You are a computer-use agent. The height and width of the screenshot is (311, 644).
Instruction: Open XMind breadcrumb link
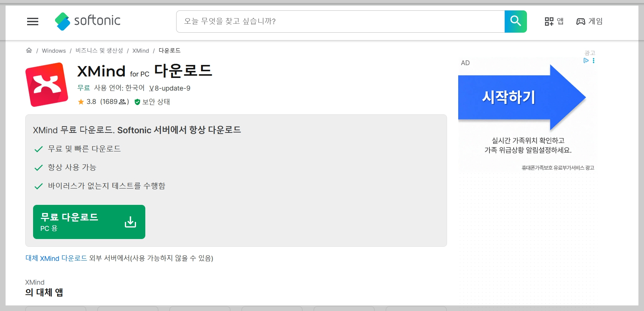point(141,51)
